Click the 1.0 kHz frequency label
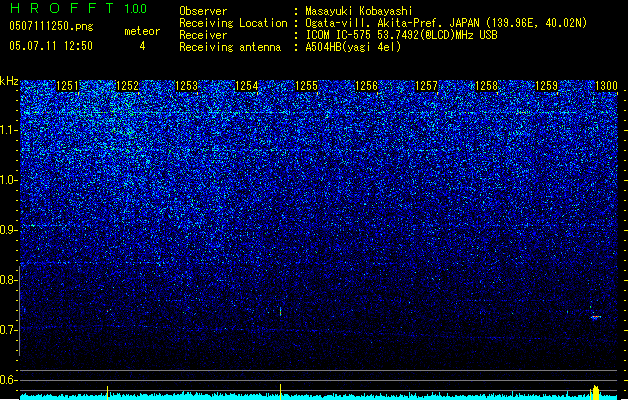 pyautogui.click(x=8, y=180)
